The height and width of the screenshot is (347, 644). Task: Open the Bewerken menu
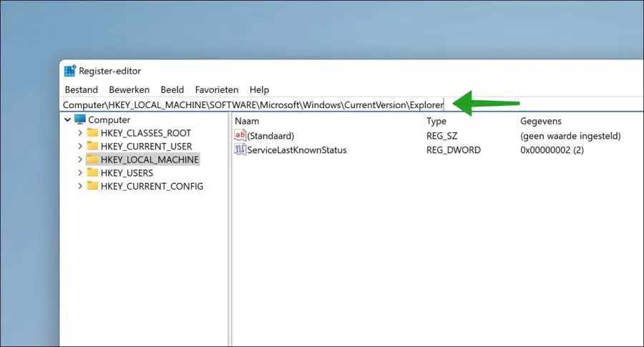pos(129,89)
